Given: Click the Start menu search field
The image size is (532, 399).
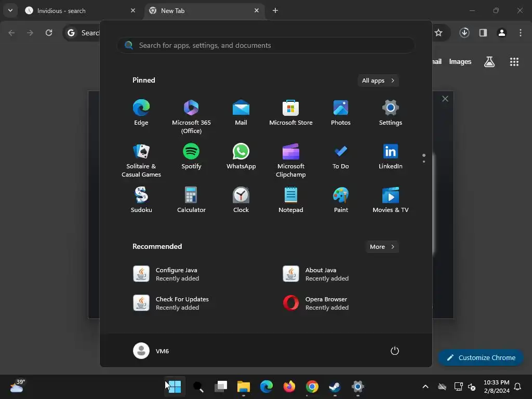Looking at the screenshot, I should coord(266,46).
